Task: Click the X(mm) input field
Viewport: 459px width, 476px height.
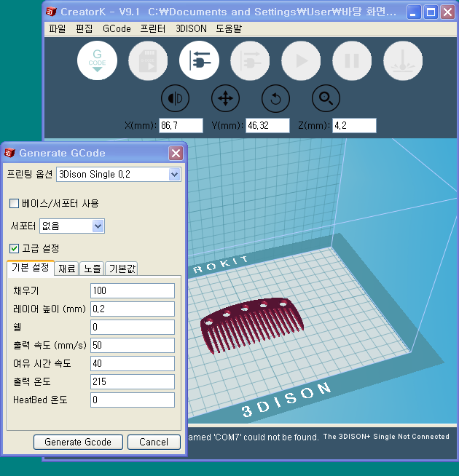Action: 181,125
